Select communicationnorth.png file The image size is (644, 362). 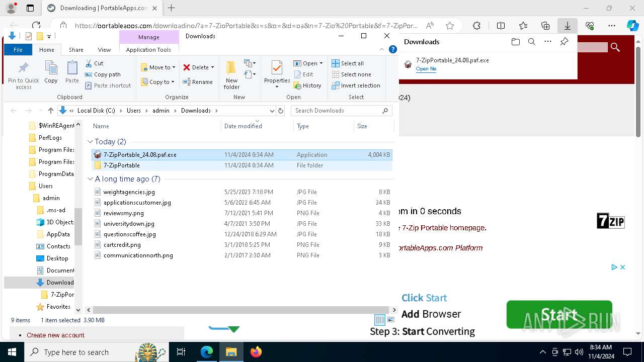point(242,255)
